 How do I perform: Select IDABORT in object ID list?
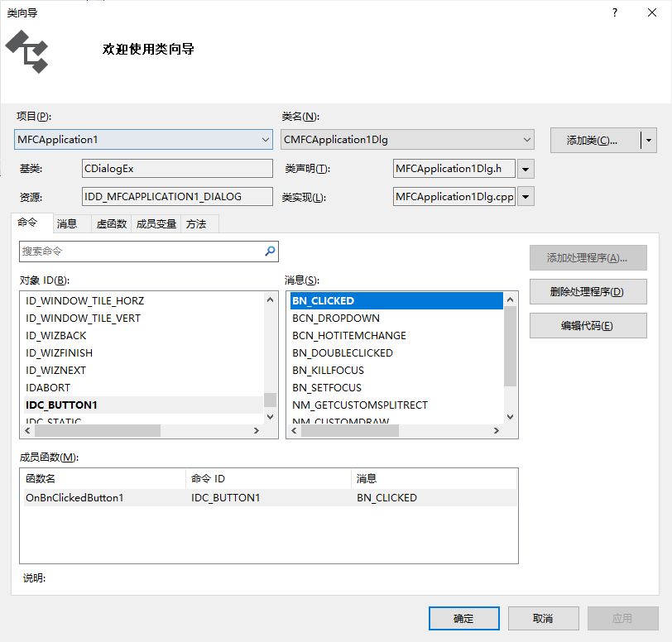143,388
